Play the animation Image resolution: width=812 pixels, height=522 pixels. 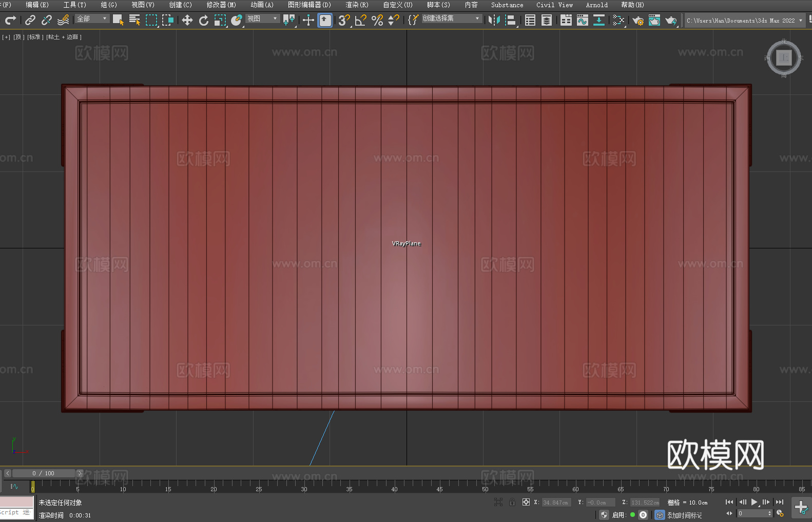tap(754, 502)
